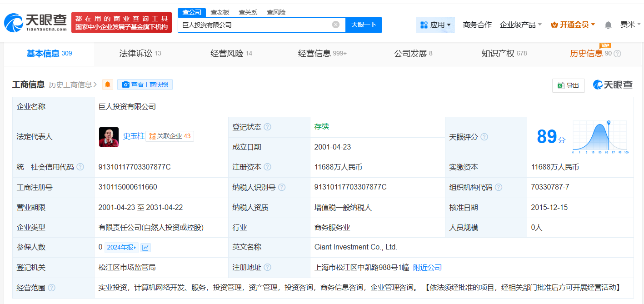This screenshot has height=304, width=644.
Task: Select the 查老板 search mode tab
Action: [x=220, y=12]
